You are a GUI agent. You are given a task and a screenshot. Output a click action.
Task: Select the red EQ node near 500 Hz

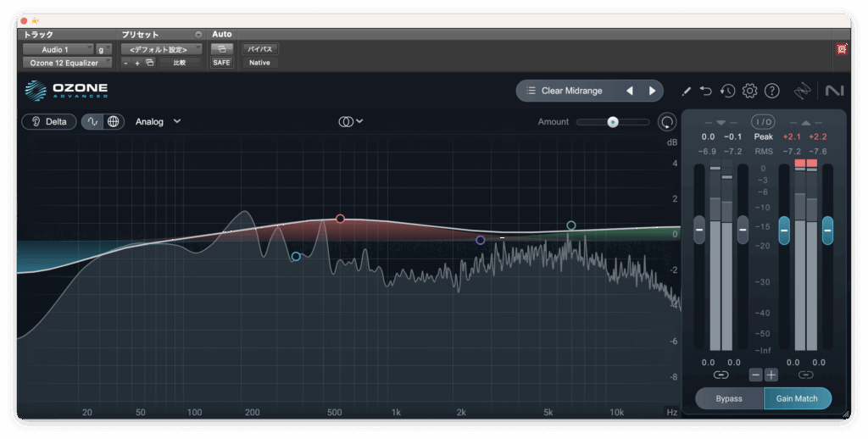[340, 219]
